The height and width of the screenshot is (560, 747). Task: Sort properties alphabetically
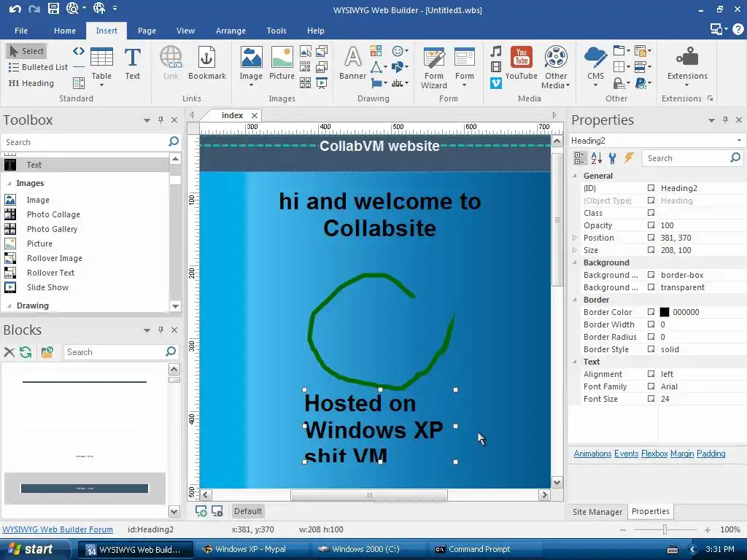pyautogui.click(x=596, y=158)
